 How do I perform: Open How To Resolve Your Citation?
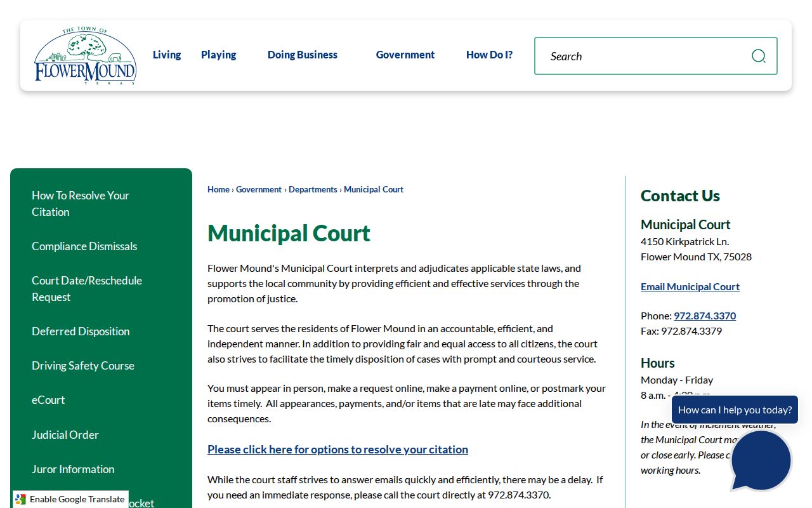coord(101,203)
